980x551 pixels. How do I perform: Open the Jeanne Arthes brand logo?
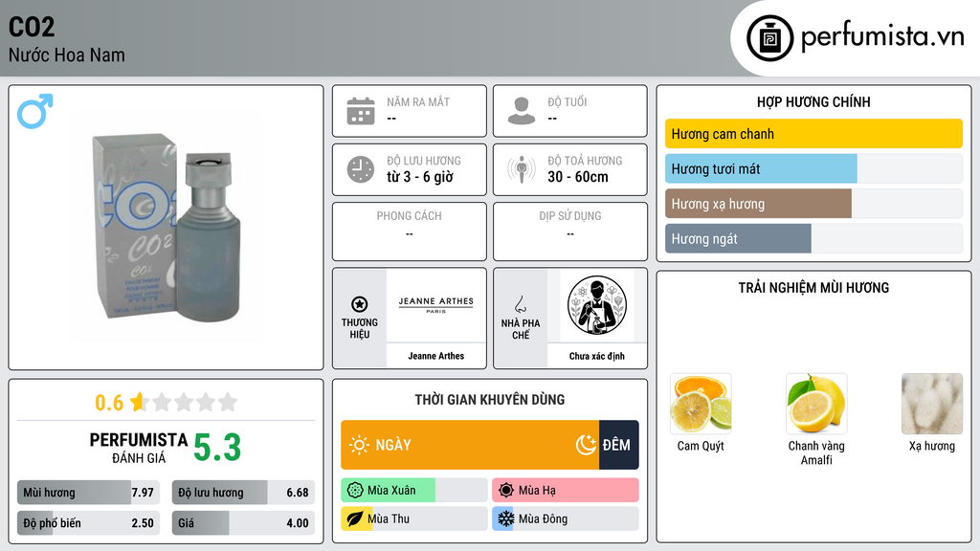coord(435,305)
